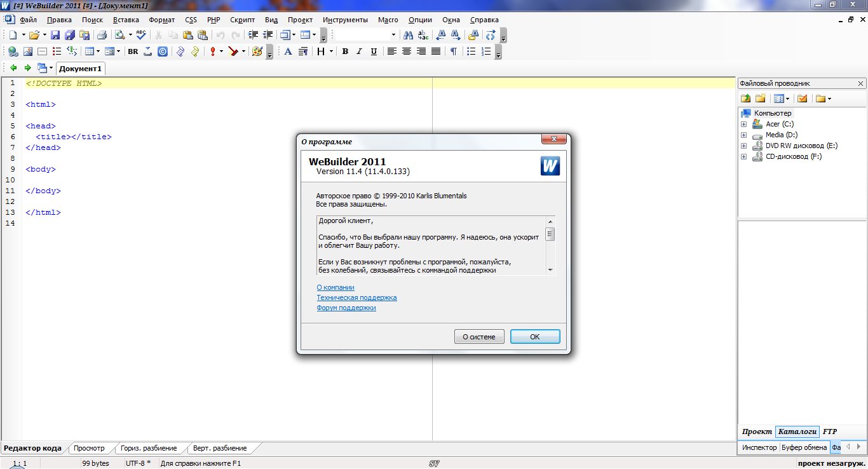
Task: Click the Save All icon
Action: tap(70, 35)
